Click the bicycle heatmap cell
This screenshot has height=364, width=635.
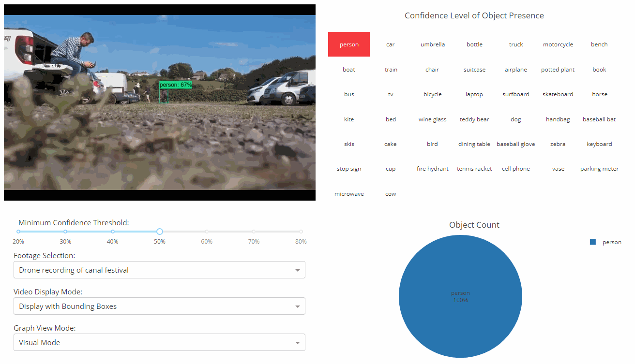coord(433,94)
